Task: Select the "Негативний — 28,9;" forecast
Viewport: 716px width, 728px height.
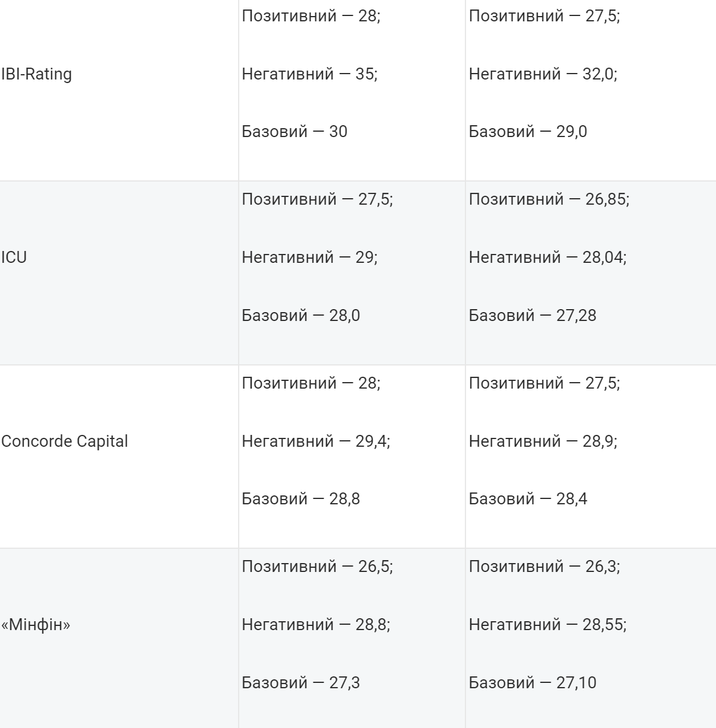Action: (x=543, y=441)
